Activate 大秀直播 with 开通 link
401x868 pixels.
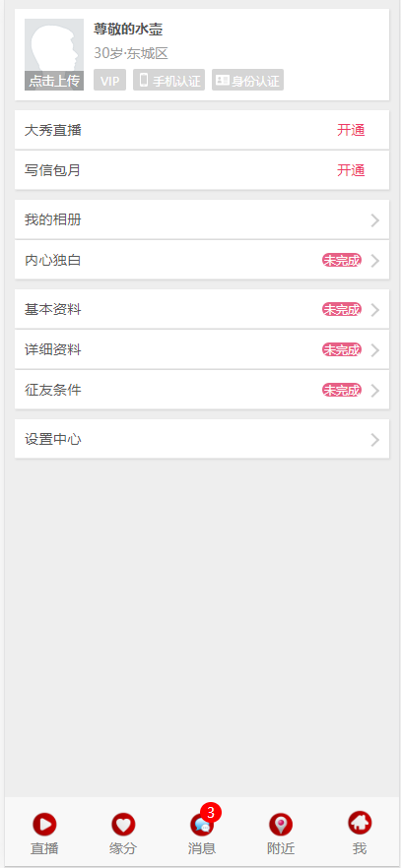click(351, 130)
